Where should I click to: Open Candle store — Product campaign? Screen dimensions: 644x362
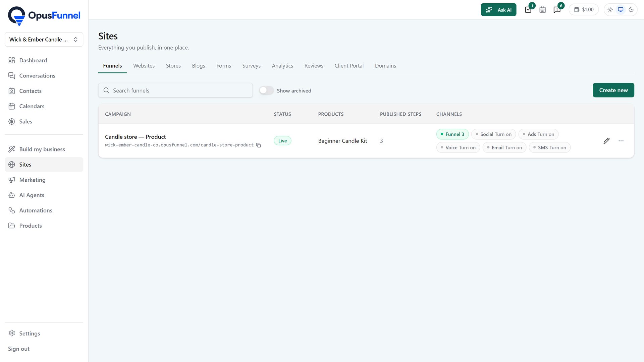click(x=135, y=137)
